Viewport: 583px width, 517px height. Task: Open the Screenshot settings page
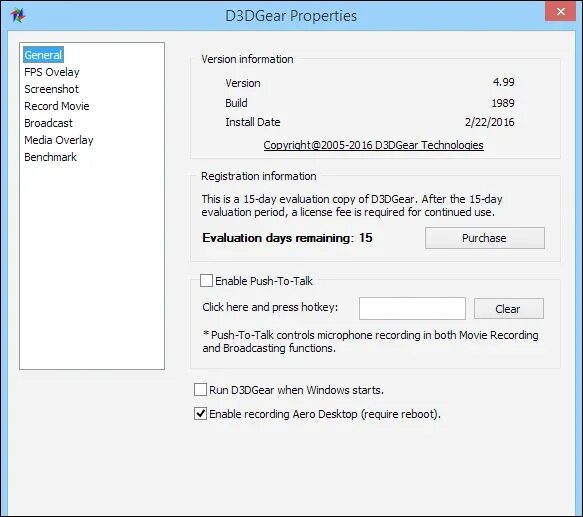(x=51, y=89)
